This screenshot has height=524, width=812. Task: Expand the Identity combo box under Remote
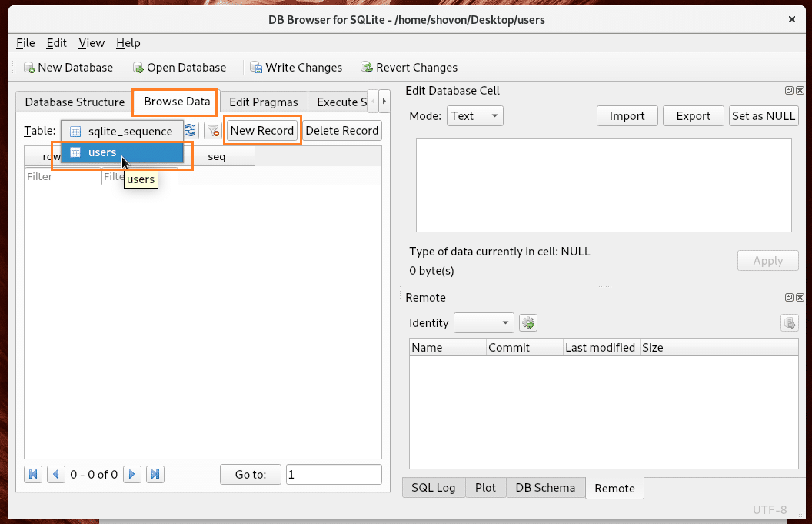point(484,322)
